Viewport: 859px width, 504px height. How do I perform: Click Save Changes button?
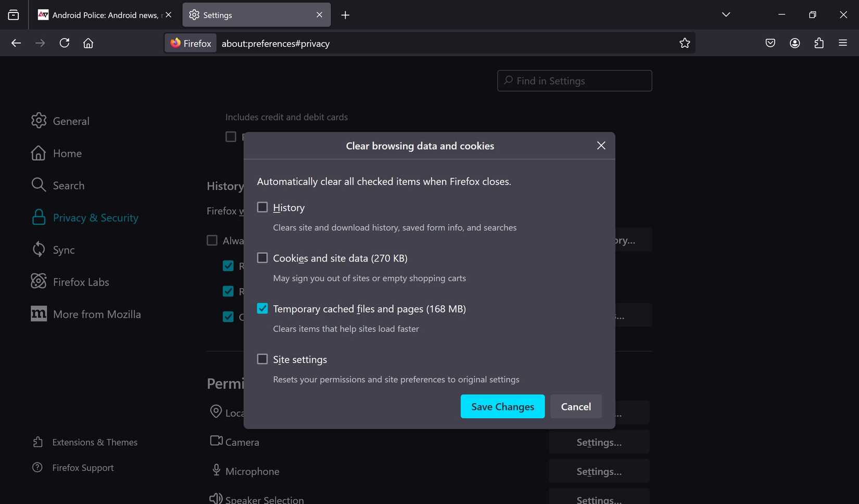[x=502, y=407]
